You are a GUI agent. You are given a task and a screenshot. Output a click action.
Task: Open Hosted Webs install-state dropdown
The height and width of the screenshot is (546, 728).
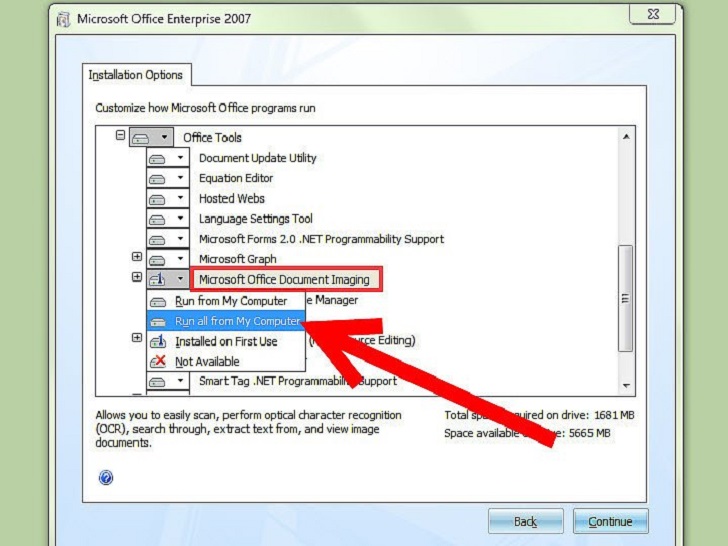[x=168, y=199]
